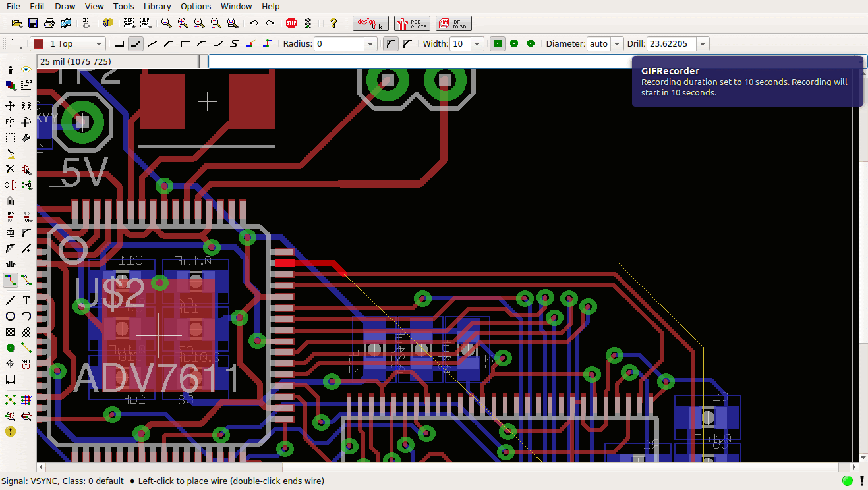Screen dimensions: 868x490
Task: Click the red STOP command icon
Action: (291, 23)
